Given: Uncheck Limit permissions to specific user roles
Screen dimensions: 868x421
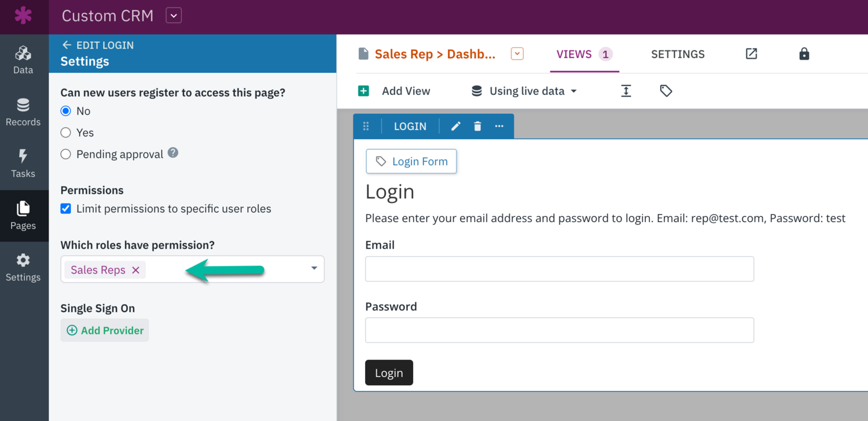Looking at the screenshot, I should [x=66, y=209].
